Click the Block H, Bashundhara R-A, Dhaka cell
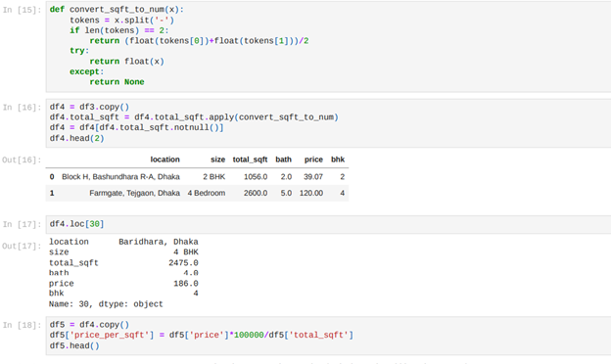This screenshot has height=364, width=611. click(120, 177)
